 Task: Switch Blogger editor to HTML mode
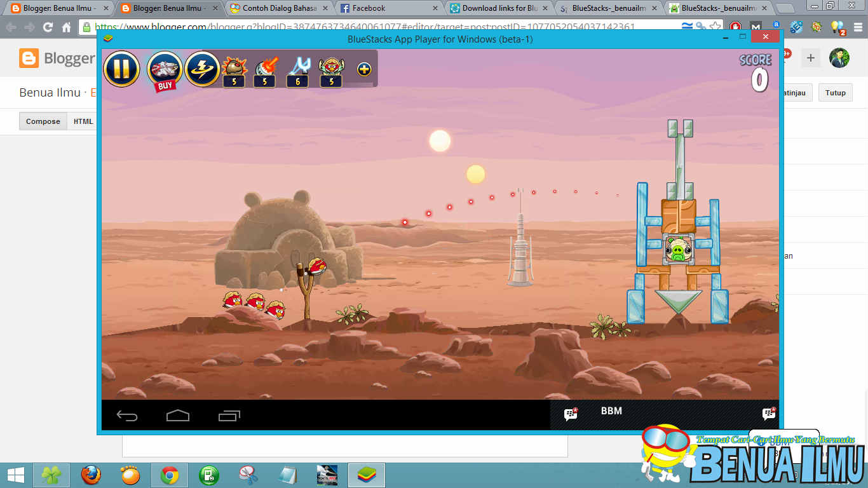(x=83, y=121)
